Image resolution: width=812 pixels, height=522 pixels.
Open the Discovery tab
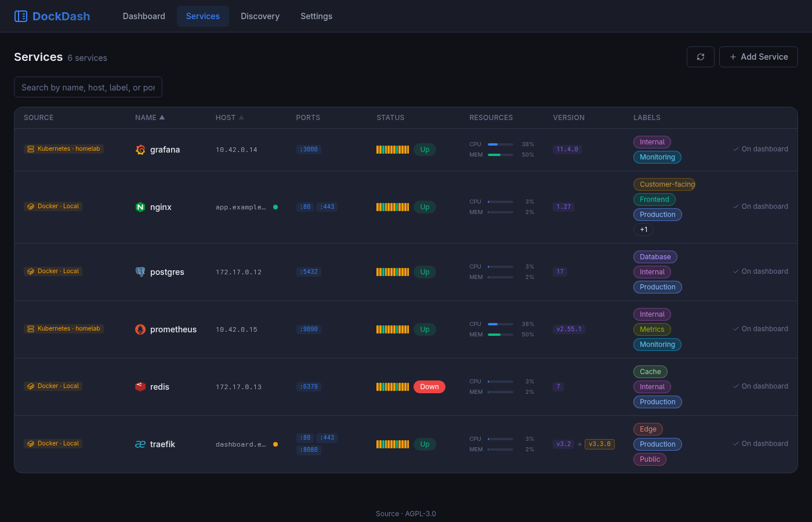260,16
